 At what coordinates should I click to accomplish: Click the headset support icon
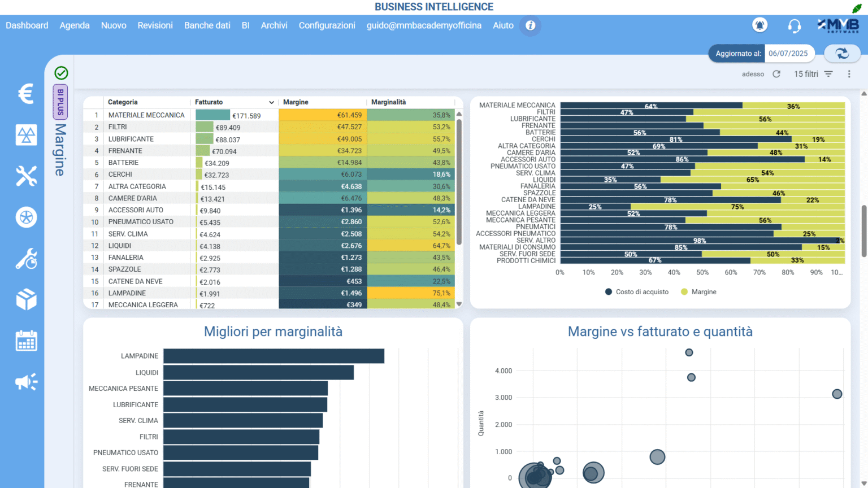coord(794,25)
